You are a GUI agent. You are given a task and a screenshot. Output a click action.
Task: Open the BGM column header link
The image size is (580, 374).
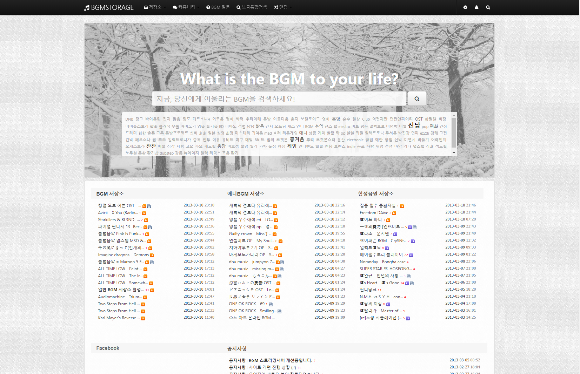coord(110,193)
